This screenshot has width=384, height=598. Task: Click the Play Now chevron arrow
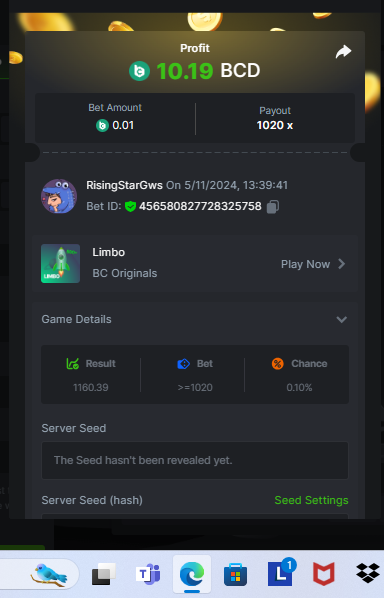(x=341, y=264)
